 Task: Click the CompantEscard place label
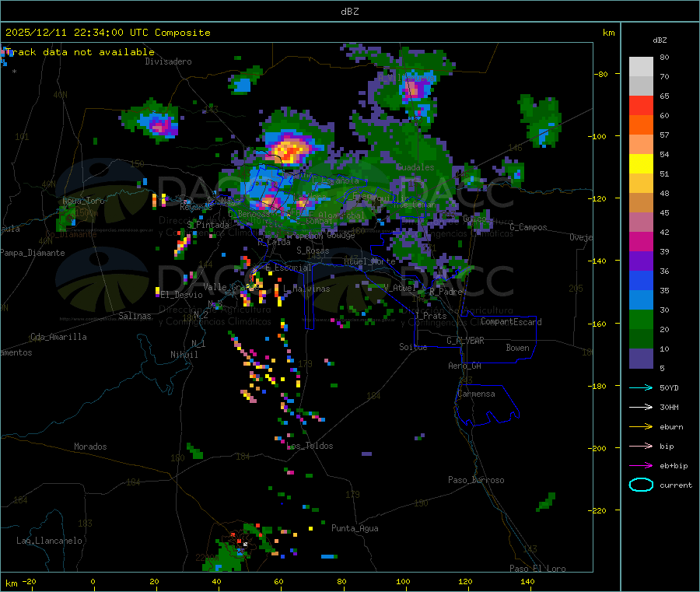pyautogui.click(x=511, y=322)
